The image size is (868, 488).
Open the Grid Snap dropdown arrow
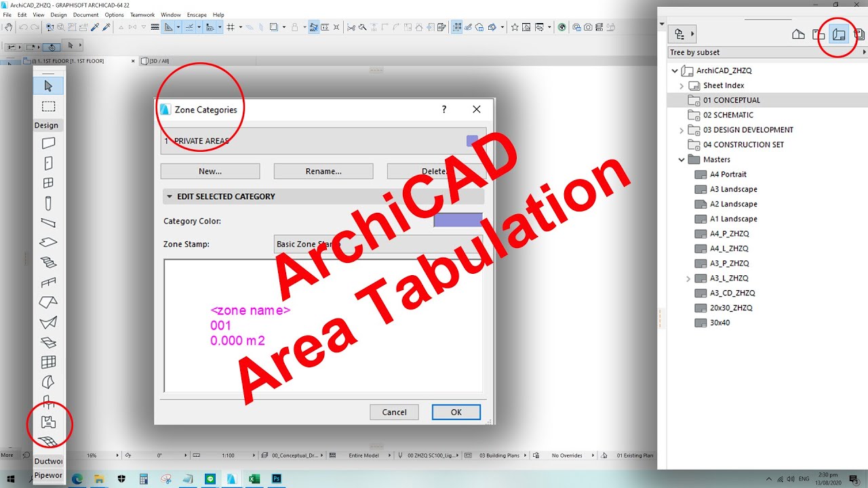pos(241,27)
